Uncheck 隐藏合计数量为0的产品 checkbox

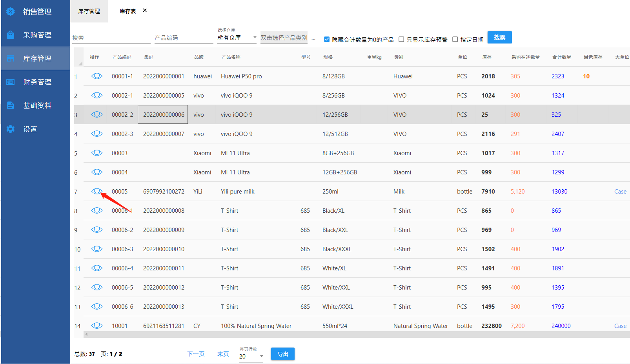[326, 39]
